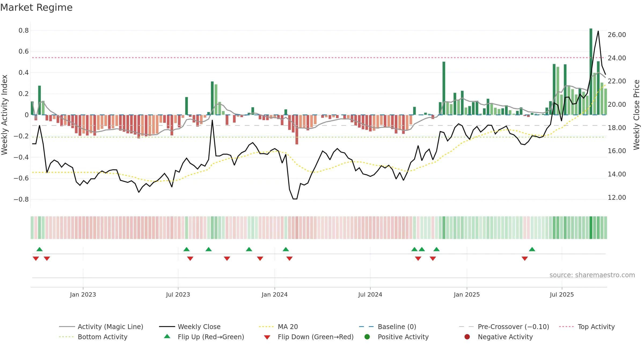Toggle the Weekly Close legend entry
The height and width of the screenshot is (362, 644).
click(x=190, y=327)
